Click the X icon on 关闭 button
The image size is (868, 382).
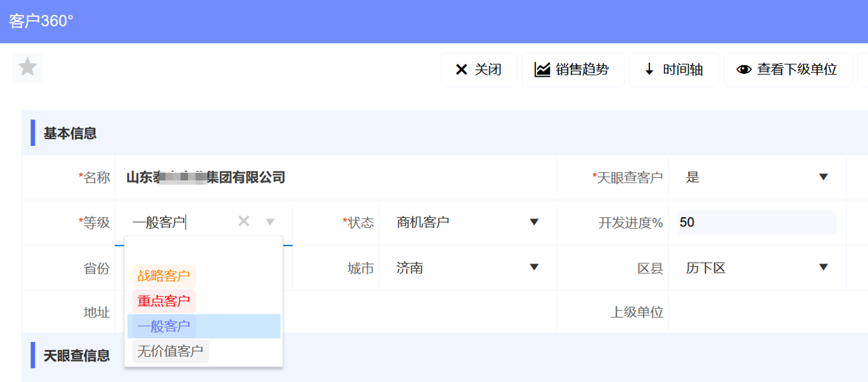coord(461,70)
